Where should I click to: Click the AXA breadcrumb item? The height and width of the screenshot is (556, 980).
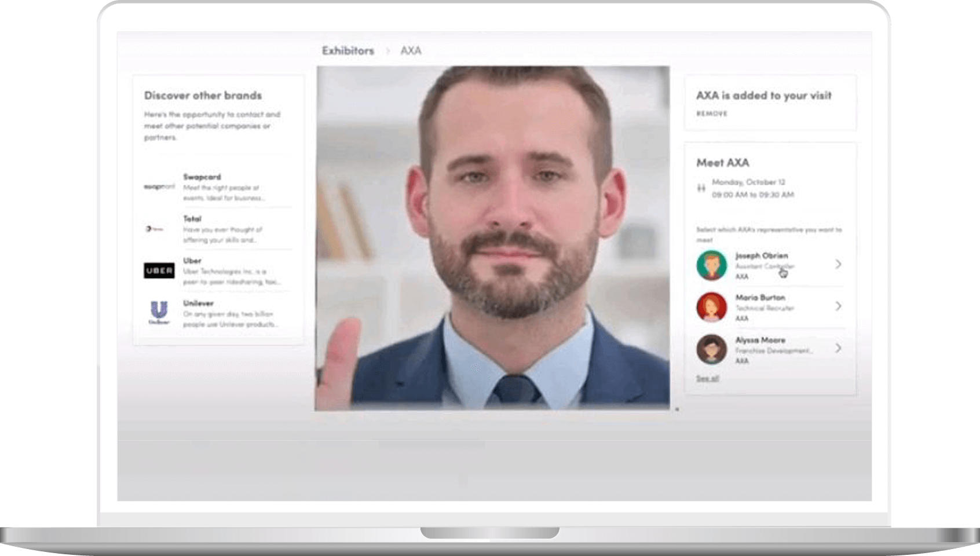[x=411, y=51]
